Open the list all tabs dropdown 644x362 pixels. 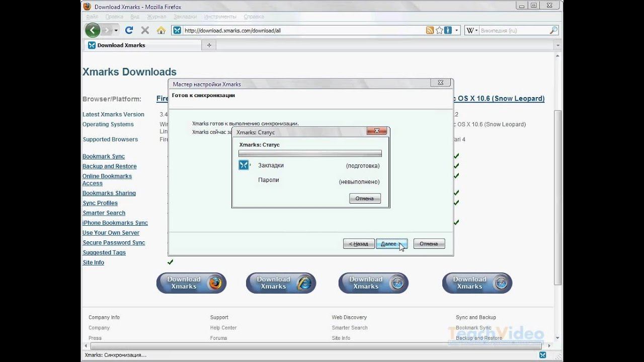point(558,45)
